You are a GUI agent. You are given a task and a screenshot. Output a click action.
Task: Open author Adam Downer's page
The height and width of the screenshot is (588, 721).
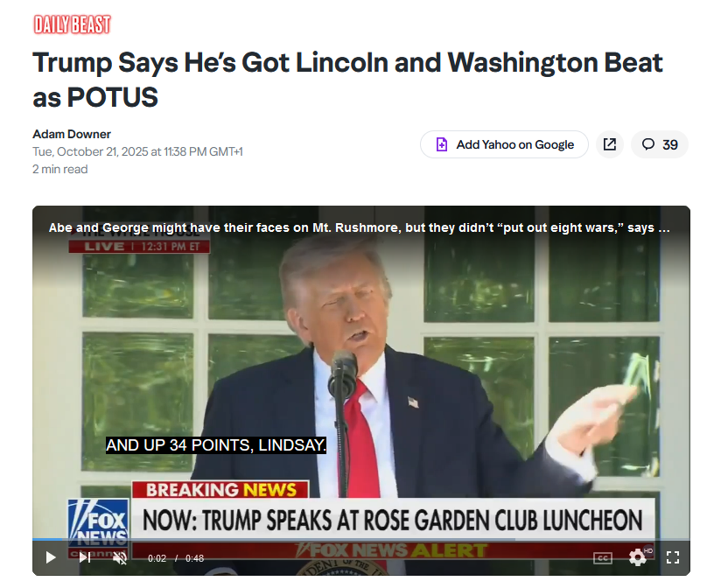point(72,134)
